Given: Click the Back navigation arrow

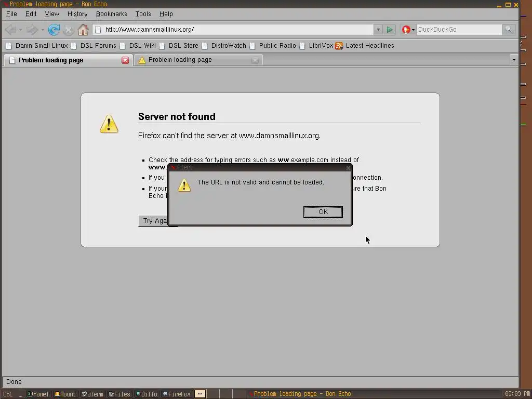Looking at the screenshot, I should point(10,30).
